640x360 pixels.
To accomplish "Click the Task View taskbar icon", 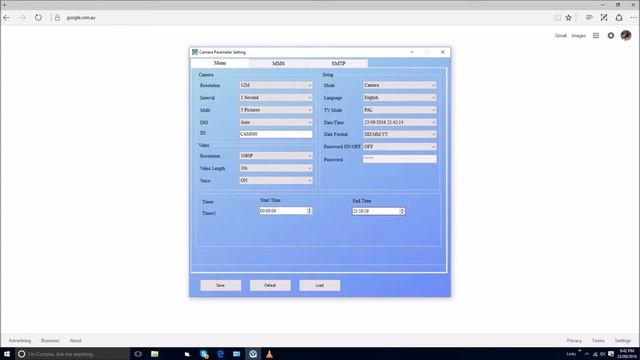I will tap(138, 354).
